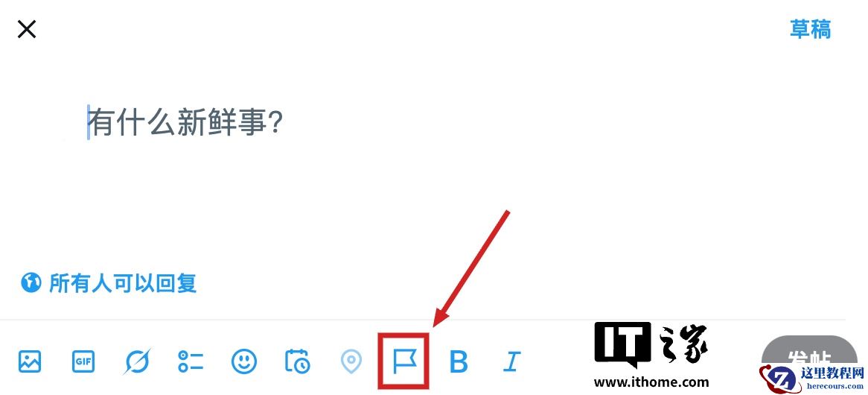Tap the 发帖 post button

pyautogui.click(x=809, y=355)
